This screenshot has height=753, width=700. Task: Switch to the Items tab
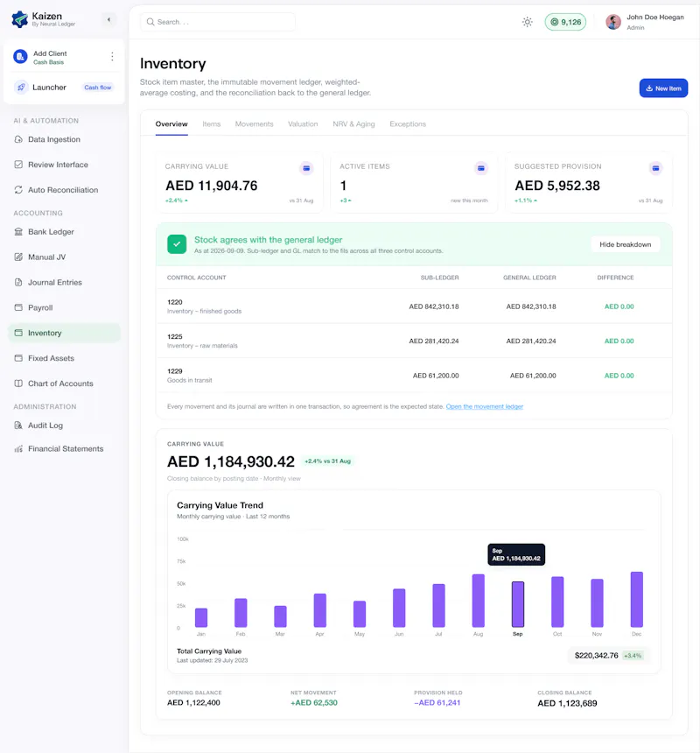point(211,124)
